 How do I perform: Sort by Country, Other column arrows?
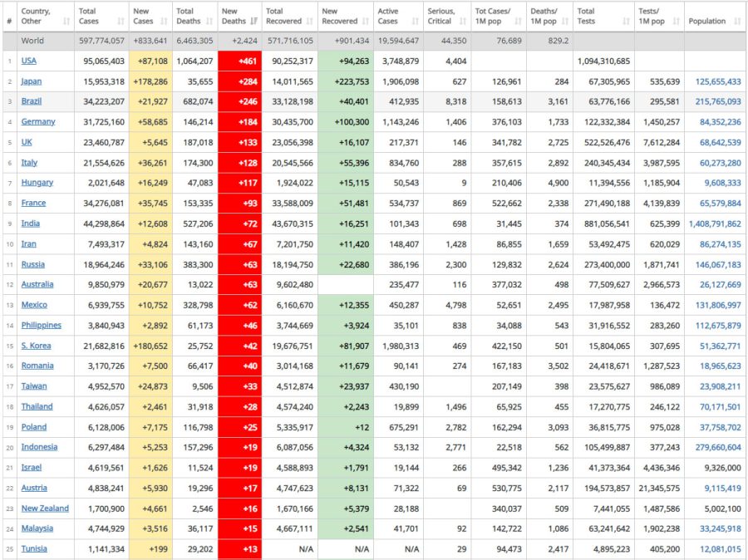[x=66, y=21]
